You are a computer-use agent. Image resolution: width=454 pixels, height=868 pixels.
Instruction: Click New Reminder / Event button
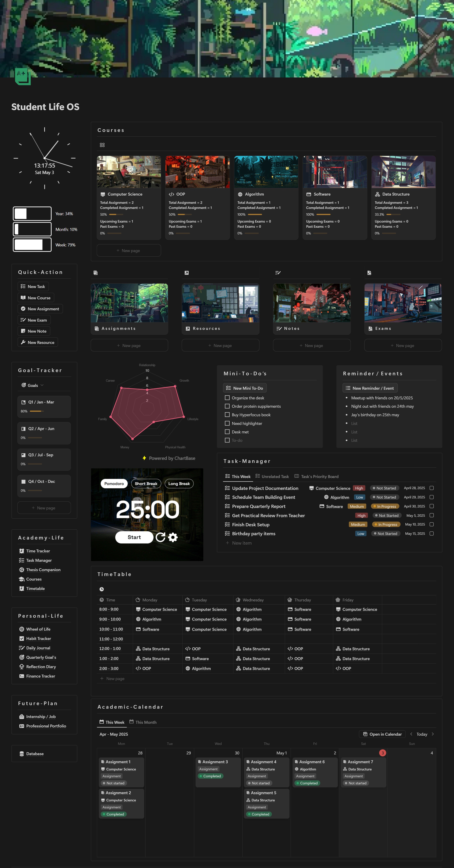coord(370,388)
